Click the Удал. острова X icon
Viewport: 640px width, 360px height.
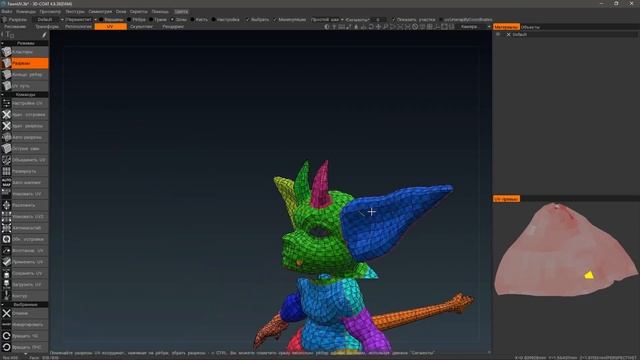point(6,115)
